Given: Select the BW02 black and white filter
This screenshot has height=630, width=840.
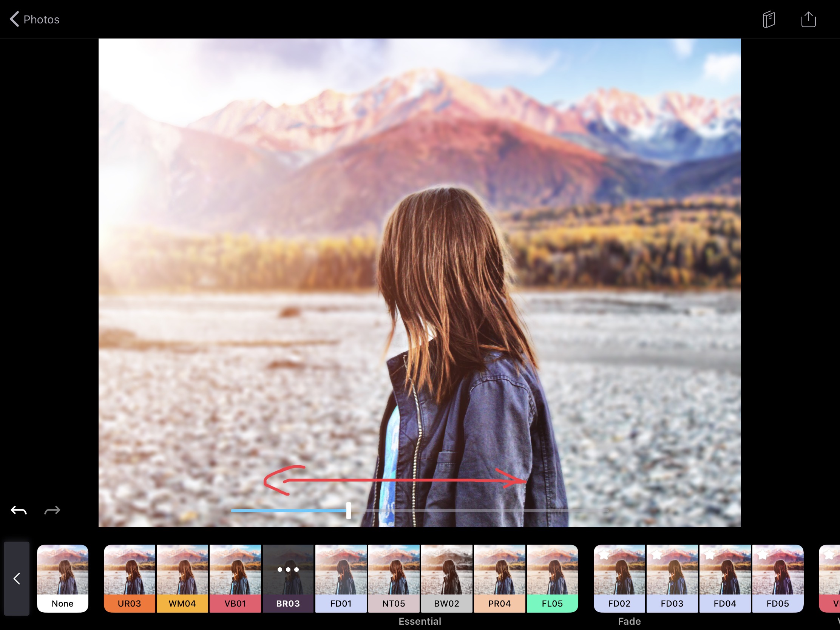Looking at the screenshot, I should pyautogui.click(x=446, y=578).
